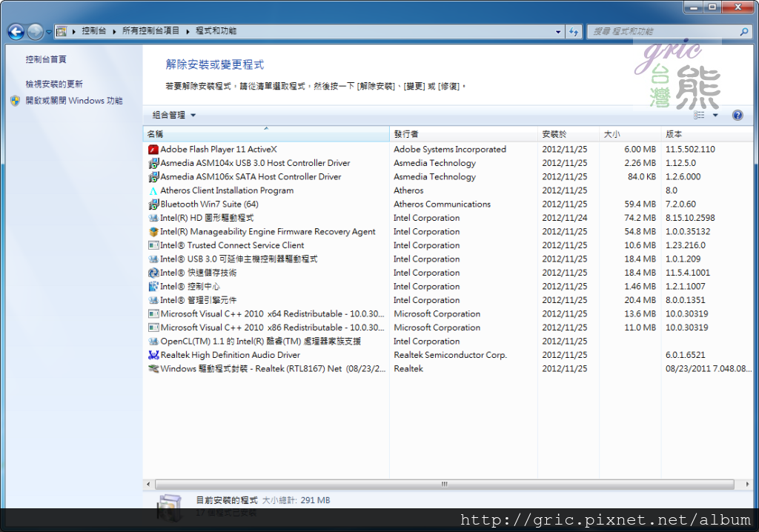The height and width of the screenshot is (532, 759).
Task: Click install date 2012/11/24
Action: [x=564, y=218]
